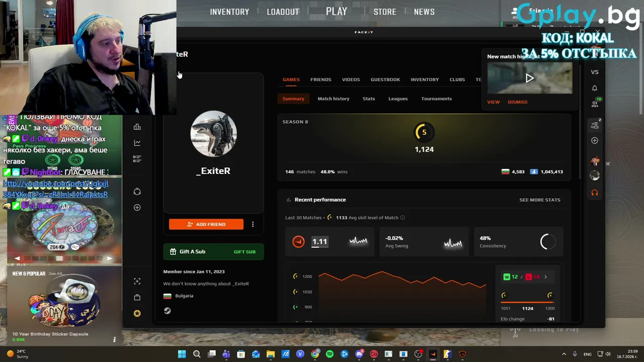Open the screen-capture sidebar icon
This screenshot has height=362, width=644.
[x=137, y=281]
